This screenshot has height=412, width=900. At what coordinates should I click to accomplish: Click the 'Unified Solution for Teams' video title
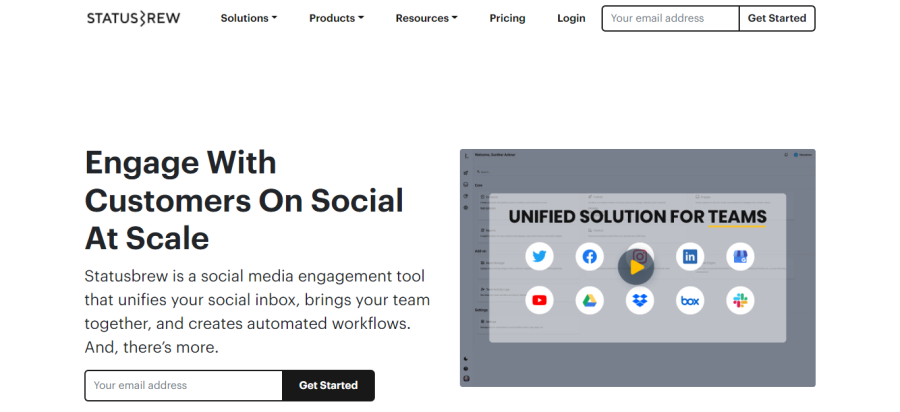point(637,217)
